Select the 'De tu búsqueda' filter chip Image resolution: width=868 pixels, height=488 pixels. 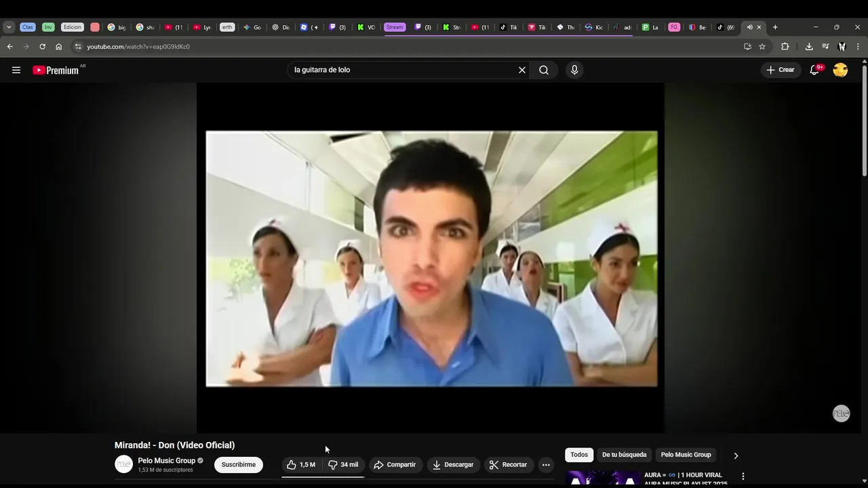click(624, 455)
